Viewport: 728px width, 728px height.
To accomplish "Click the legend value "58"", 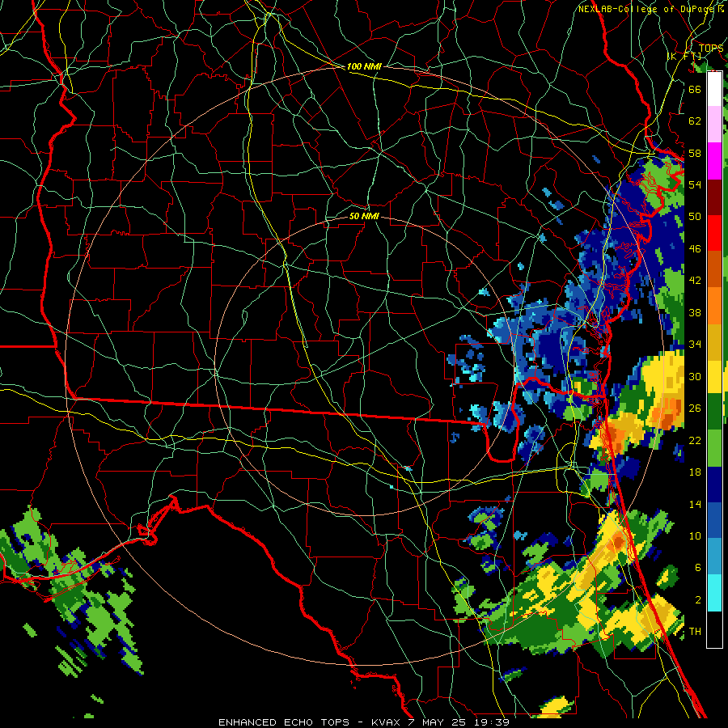I will tap(695, 153).
